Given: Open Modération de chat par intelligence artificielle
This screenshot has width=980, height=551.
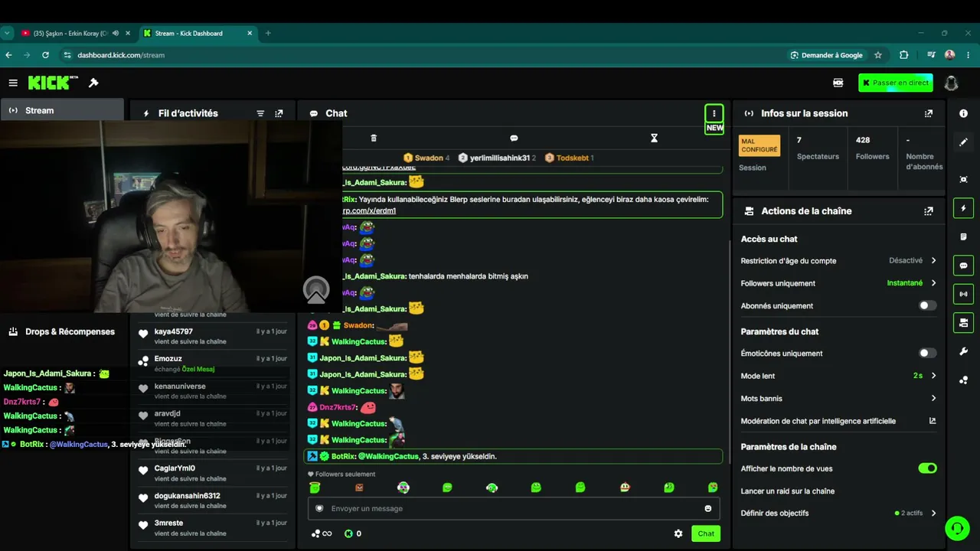Looking at the screenshot, I should pos(838,421).
